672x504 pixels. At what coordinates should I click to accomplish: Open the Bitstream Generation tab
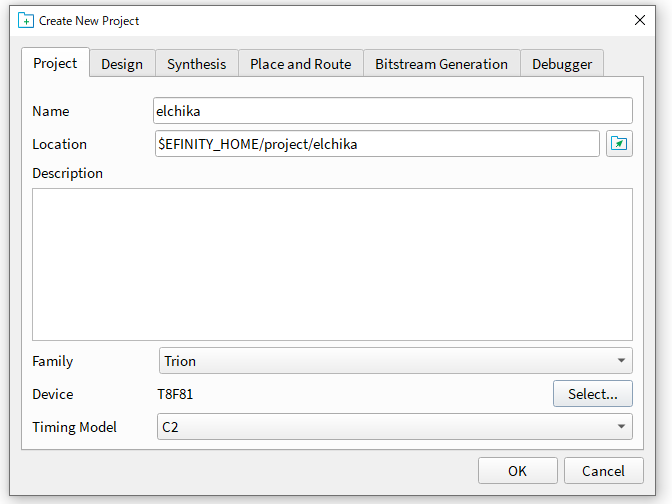(x=441, y=64)
